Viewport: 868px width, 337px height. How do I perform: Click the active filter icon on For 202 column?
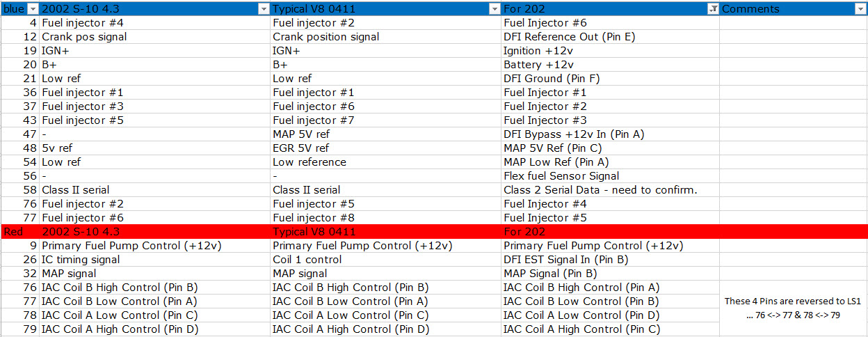coord(713,9)
